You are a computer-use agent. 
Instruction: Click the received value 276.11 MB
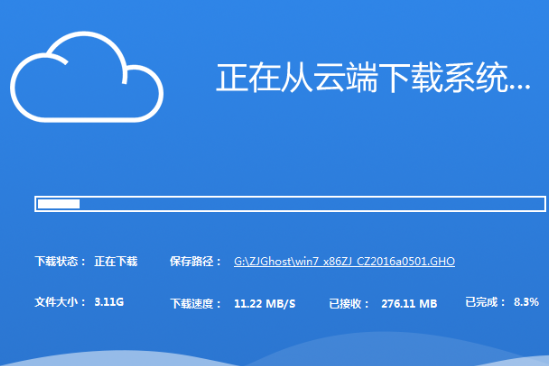[x=409, y=304]
